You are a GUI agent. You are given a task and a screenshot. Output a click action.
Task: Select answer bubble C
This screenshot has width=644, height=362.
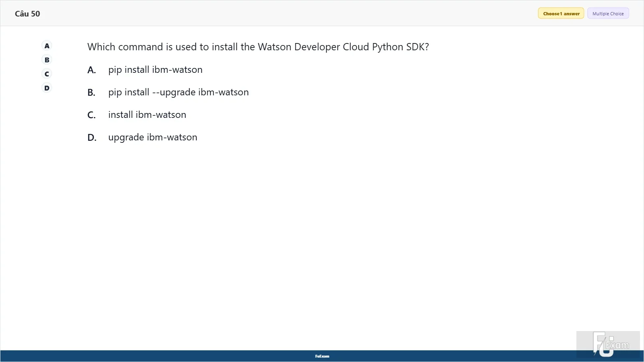(47, 74)
